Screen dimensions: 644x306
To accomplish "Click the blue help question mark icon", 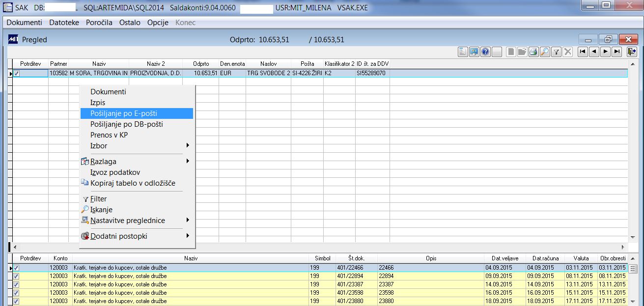I will click(485, 52).
